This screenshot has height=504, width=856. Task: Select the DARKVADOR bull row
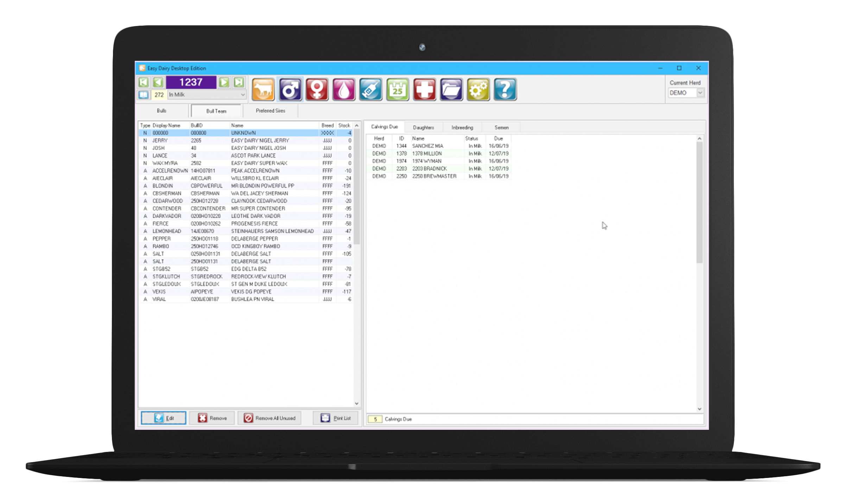coord(246,216)
